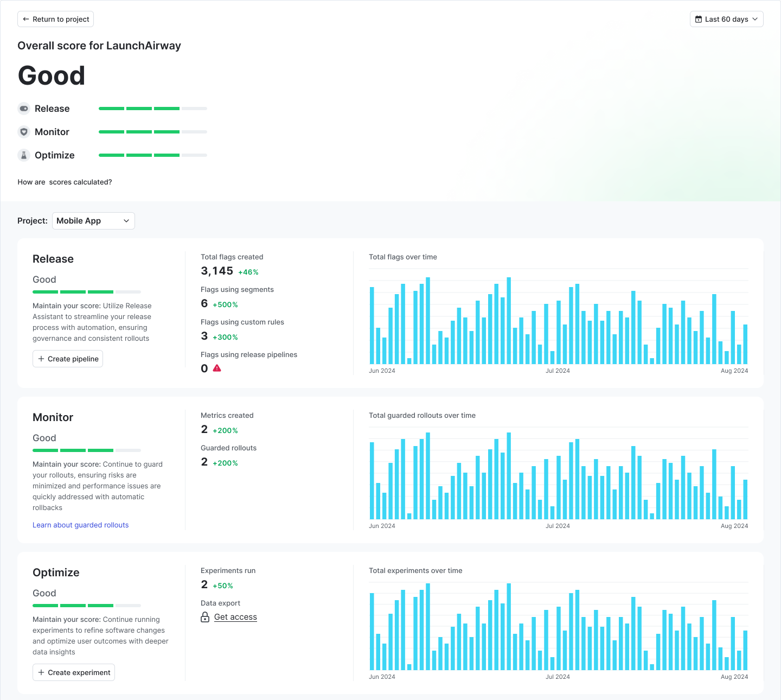
Task: Click the Monitor shield icon
Action: click(24, 132)
